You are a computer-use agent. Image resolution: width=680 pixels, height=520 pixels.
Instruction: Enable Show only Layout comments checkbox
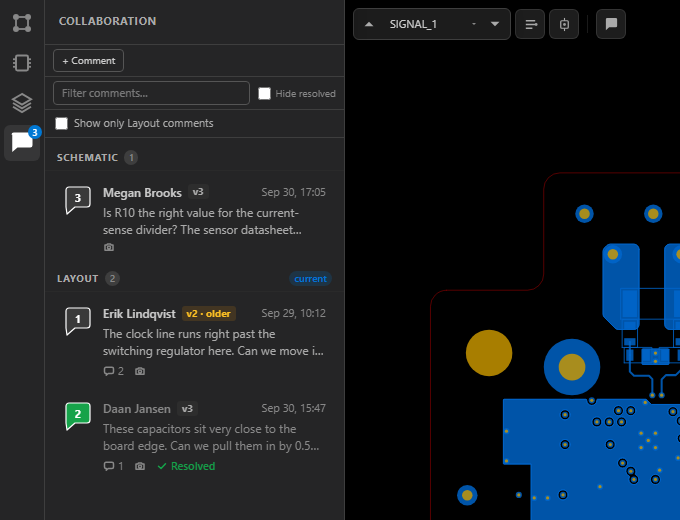pos(62,123)
